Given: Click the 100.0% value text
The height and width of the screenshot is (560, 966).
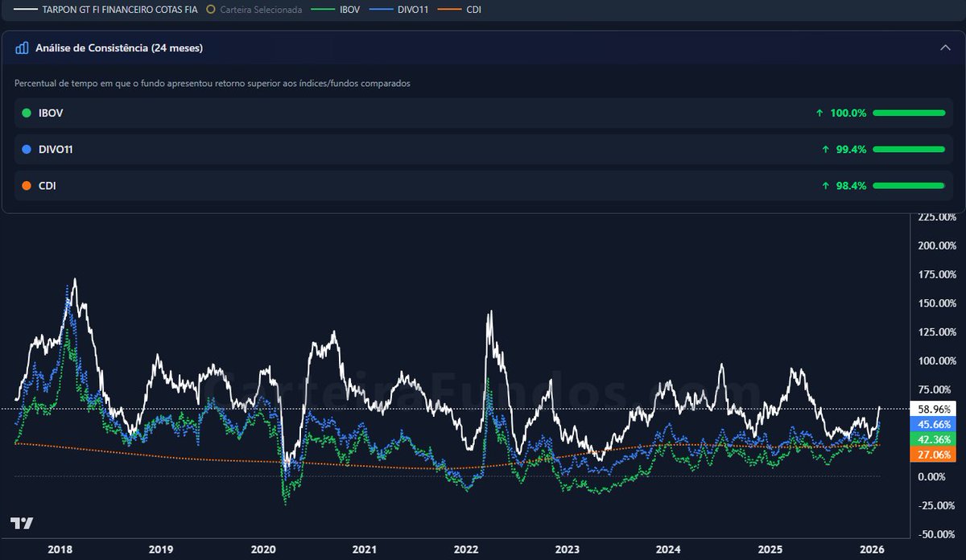Looking at the screenshot, I should coord(848,113).
